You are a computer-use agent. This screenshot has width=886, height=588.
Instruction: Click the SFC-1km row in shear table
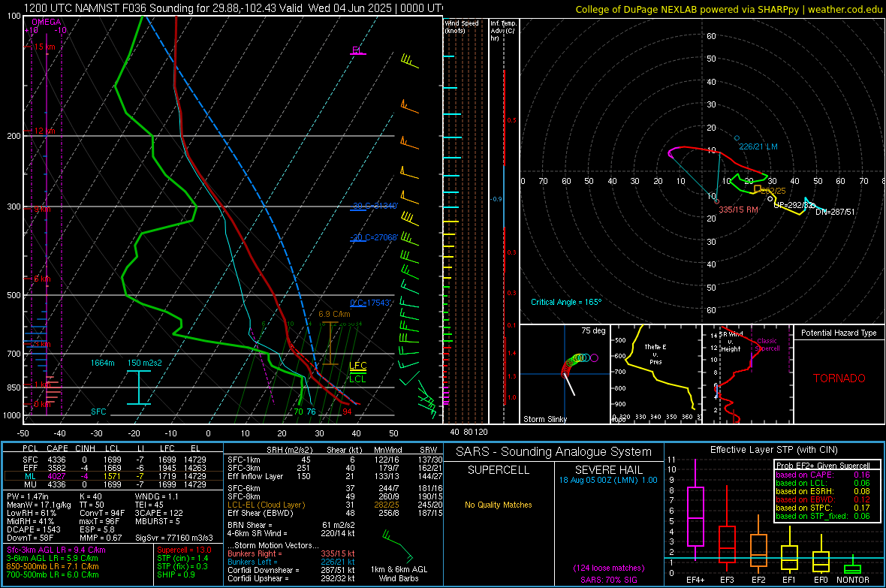335,460
